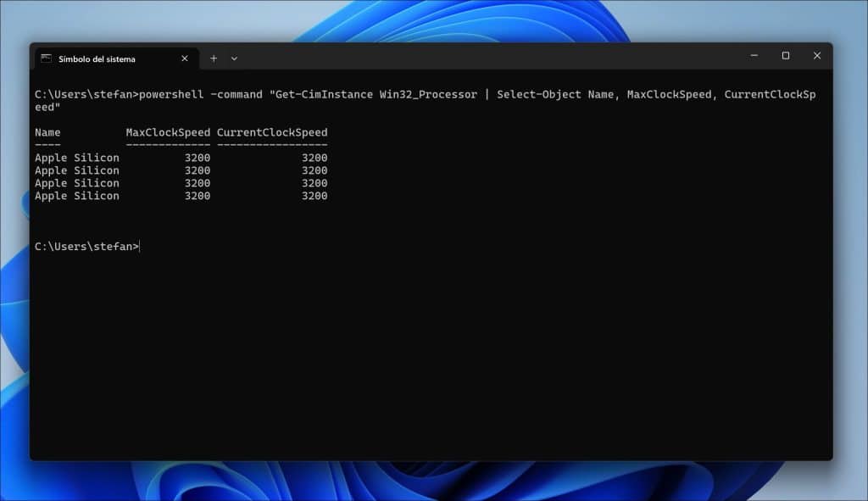Image resolution: width=868 pixels, height=501 pixels.
Task: Click the first Apple Silicon row name
Action: coord(77,158)
